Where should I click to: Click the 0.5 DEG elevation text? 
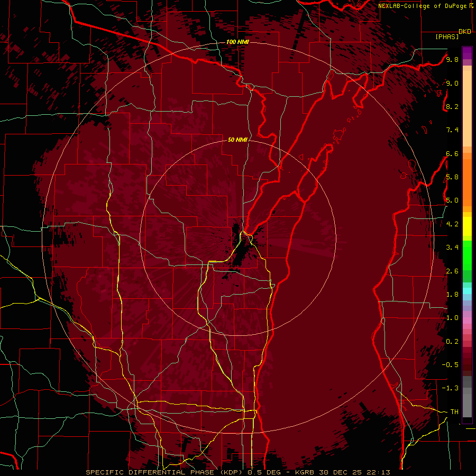point(264,472)
